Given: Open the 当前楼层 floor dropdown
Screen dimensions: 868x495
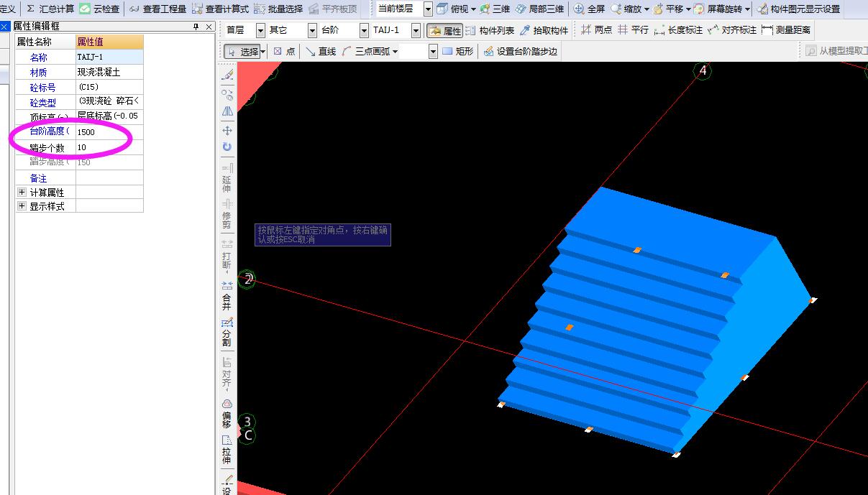Looking at the screenshot, I should [x=428, y=9].
